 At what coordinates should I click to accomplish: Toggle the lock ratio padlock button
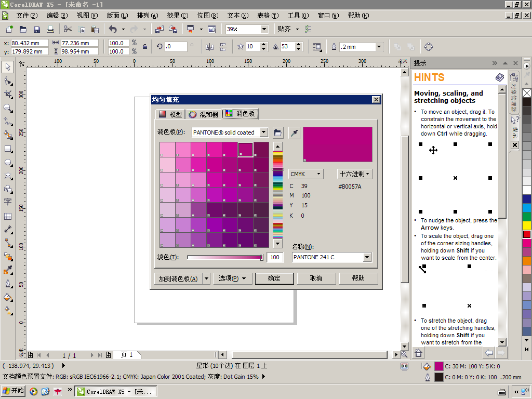145,47
